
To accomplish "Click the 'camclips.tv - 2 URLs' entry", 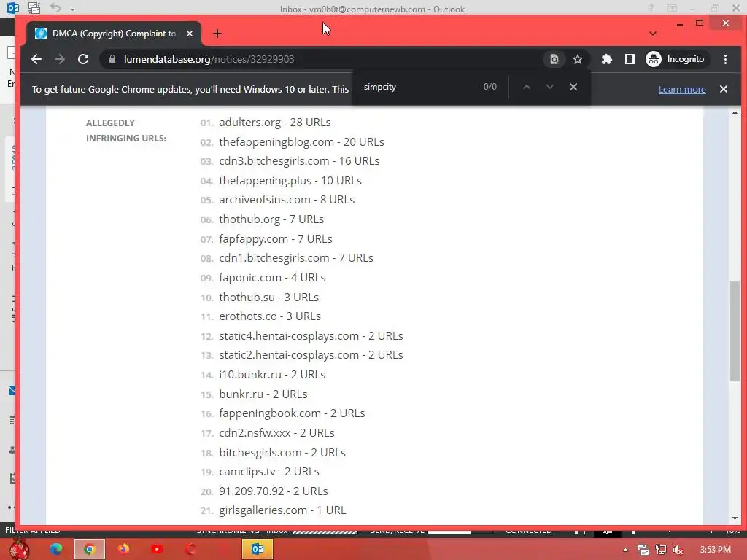I will coord(268,472).
